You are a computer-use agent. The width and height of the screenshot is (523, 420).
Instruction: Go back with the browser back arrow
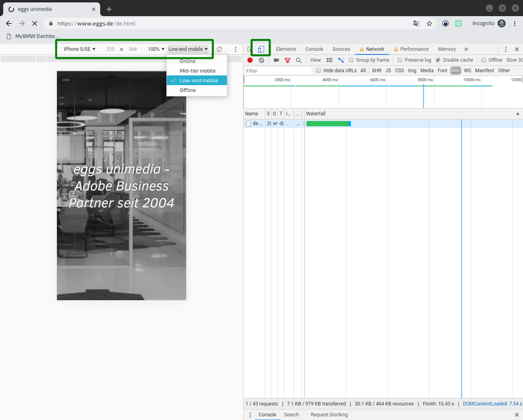pos(9,23)
